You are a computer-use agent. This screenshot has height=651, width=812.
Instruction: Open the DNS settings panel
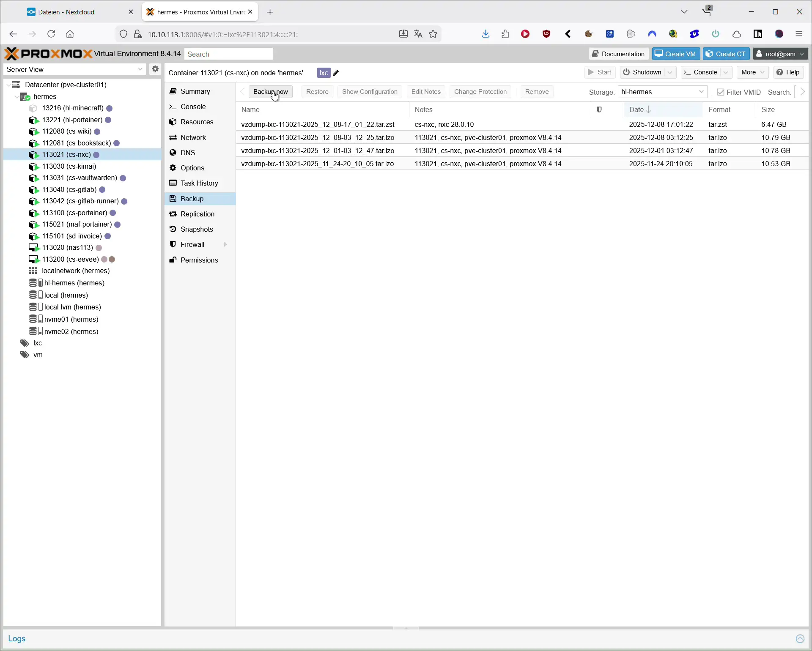click(188, 152)
